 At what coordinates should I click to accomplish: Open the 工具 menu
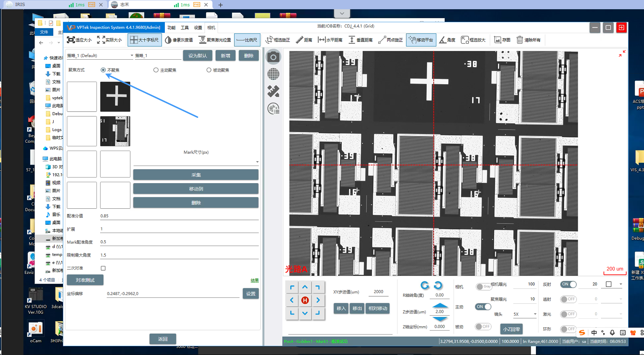[x=185, y=28]
